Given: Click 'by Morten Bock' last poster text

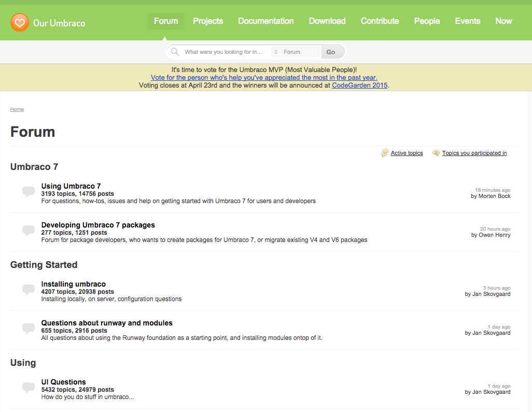Looking at the screenshot, I should pyautogui.click(x=491, y=196).
